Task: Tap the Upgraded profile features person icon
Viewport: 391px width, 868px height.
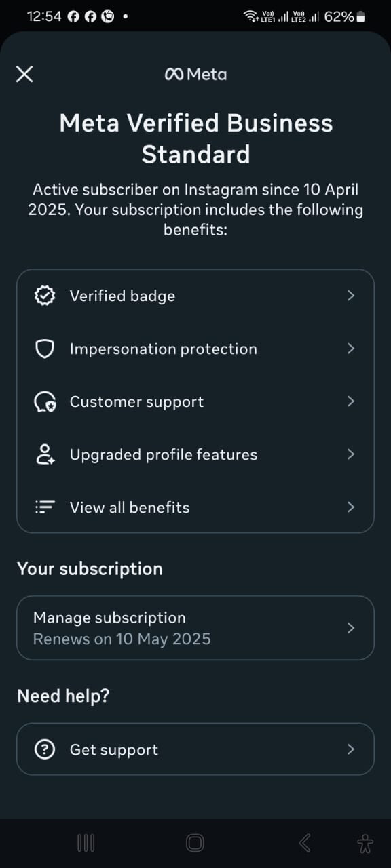Action: click(x=44, y=454)
